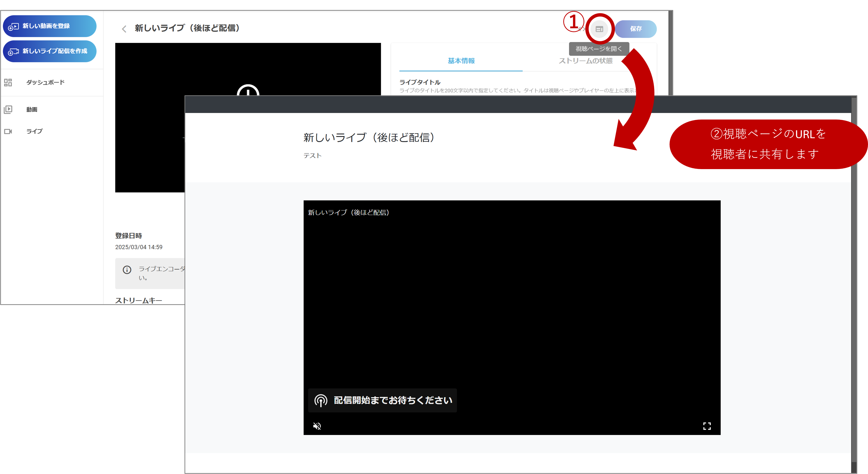
Task: Unmute the player with the muted speaker icon
Action: (x=317, y=426)
